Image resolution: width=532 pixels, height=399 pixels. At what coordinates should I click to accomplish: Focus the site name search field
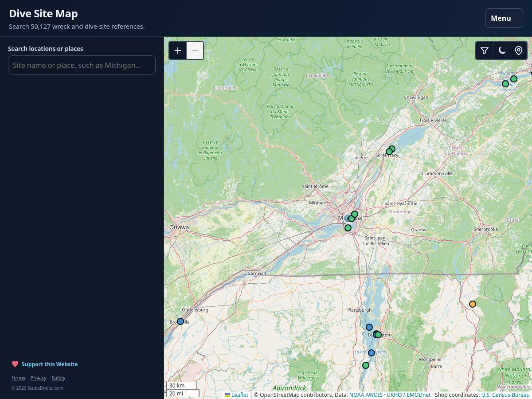pyautogui.click(x=82, y=65)
